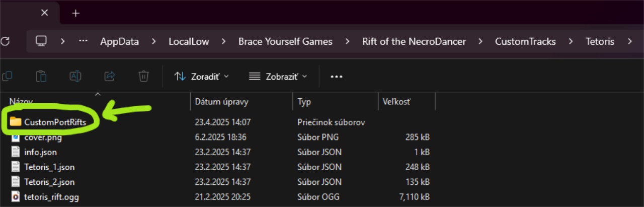The height and width of the screenshot is (207, 644).
Task: Select the tetoris_rift.ogg audio file
Action: [x=51, y=196]
